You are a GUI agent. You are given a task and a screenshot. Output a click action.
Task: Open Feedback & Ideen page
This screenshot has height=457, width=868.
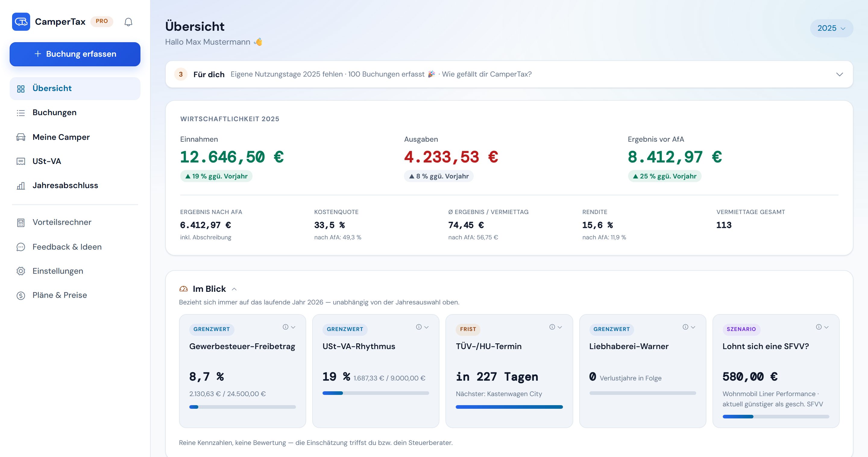click(75, 247)
